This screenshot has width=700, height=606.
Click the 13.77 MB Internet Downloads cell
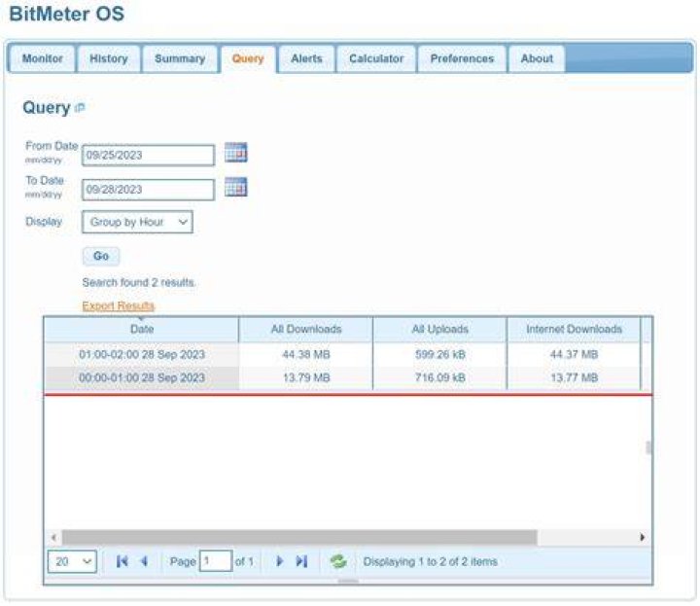tap(574, 377)
